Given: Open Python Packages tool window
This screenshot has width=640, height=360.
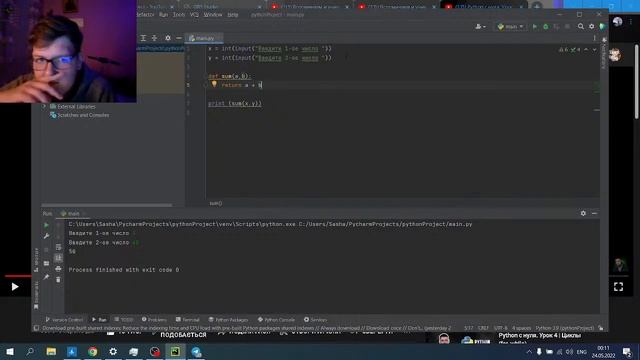Looking at the screenshot, I should (x=228, y=320).
